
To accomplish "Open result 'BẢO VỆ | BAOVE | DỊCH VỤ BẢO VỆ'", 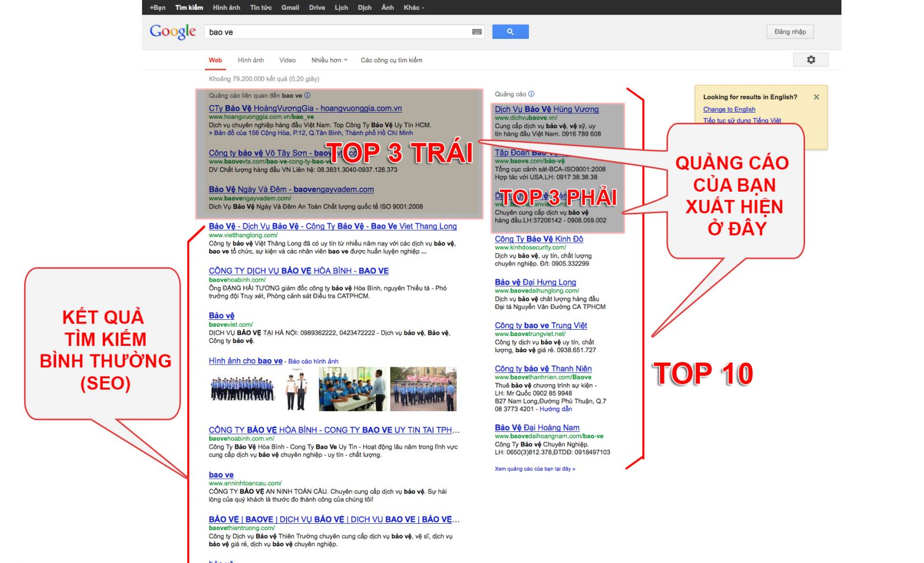I will point(334,520).
